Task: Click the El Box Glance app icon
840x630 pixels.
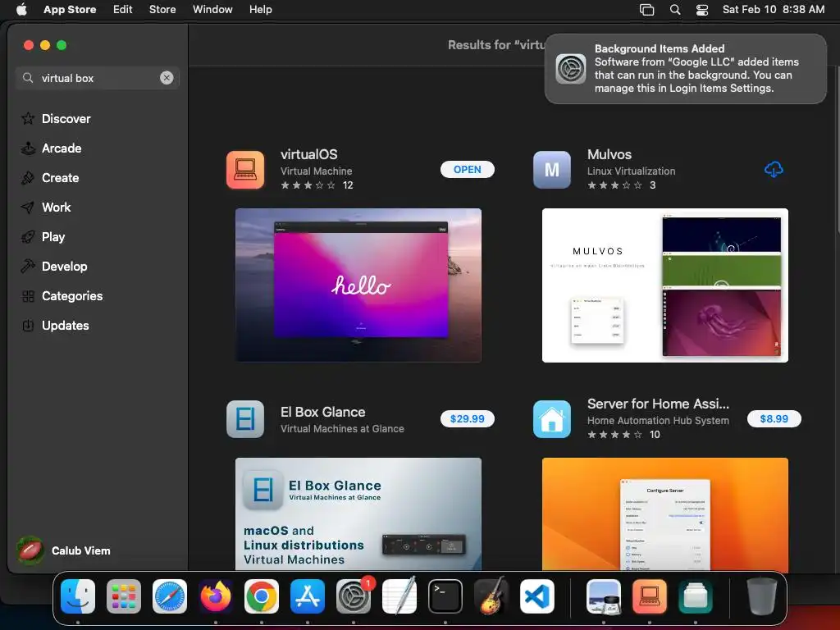Action: click(245, 419)
